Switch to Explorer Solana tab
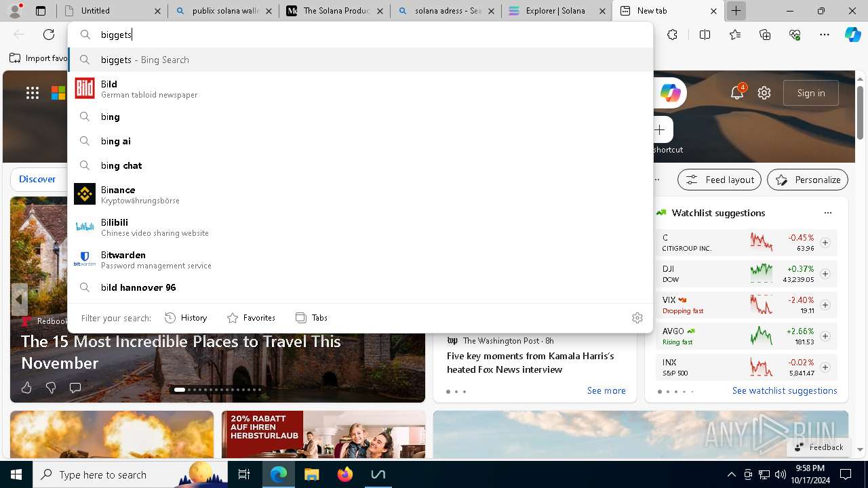 pyautogui.click(x=557, y=11)
